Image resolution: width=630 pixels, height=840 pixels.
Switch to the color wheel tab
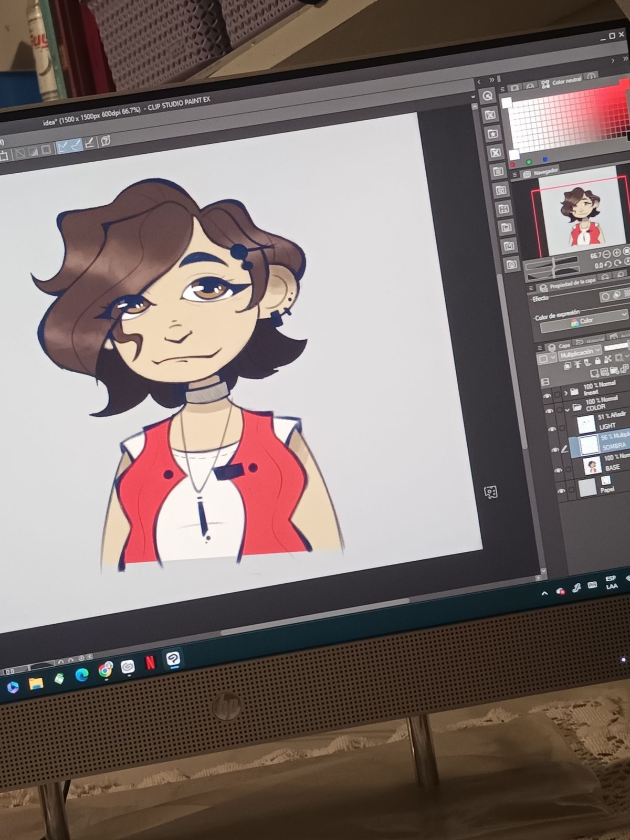(x=530, y=86)
